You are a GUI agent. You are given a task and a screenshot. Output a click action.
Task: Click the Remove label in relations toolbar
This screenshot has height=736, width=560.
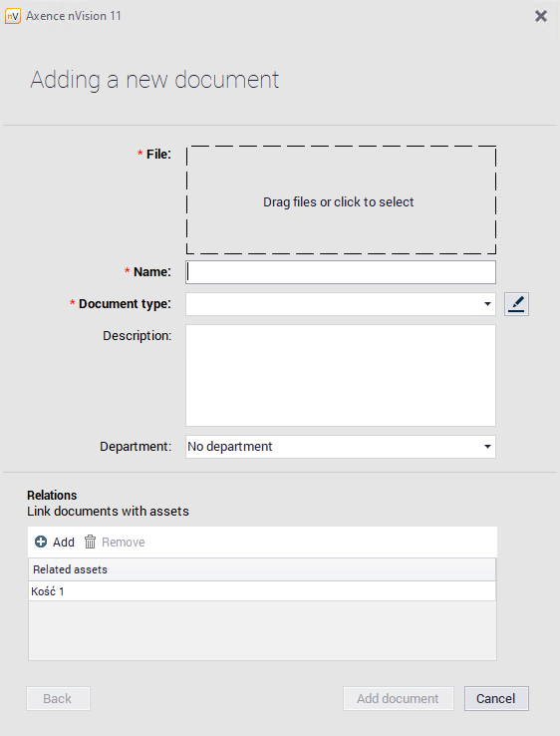(x=124, y=543)
